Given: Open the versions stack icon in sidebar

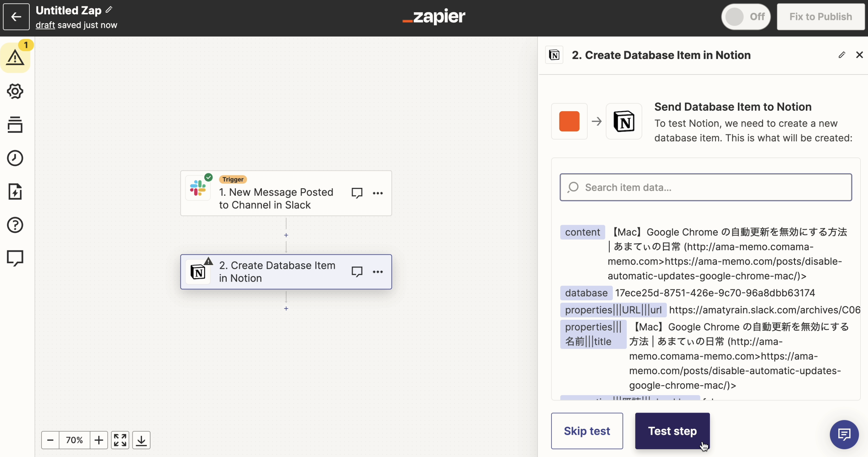Looking at the screenshot, I should click(15, 125).
